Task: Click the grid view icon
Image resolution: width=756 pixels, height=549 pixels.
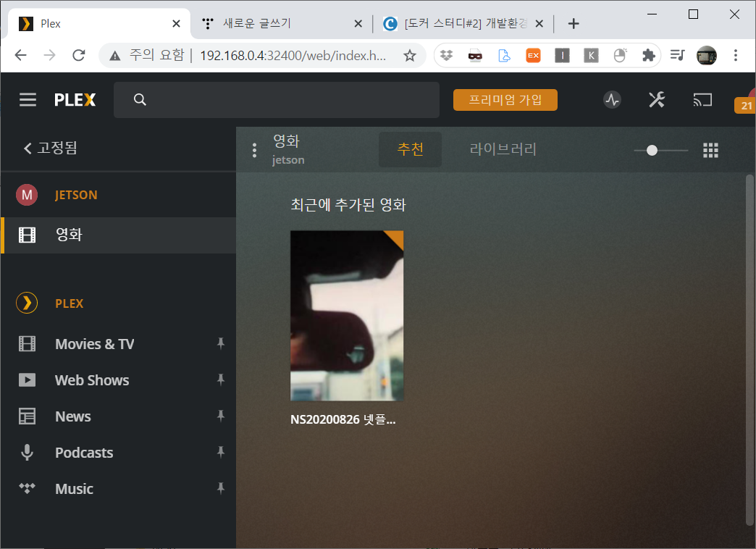Action: pyautogui.click(x=710, y=151)
